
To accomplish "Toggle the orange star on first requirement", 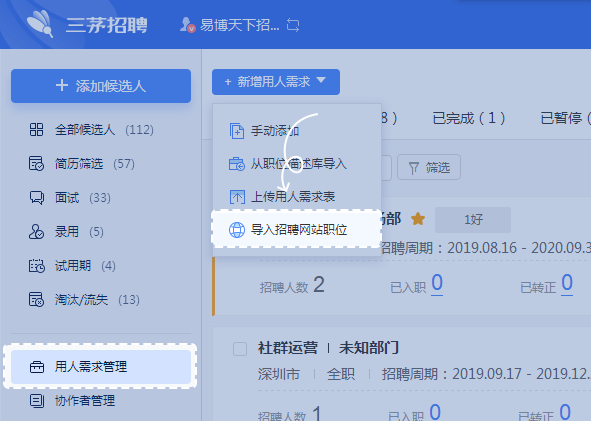I will (418, 219).
